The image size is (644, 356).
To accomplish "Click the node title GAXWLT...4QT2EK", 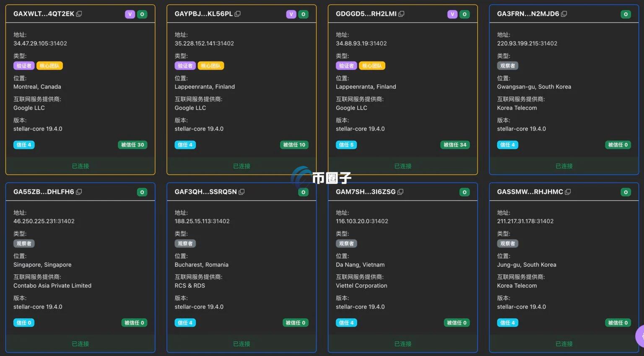I will [44, 14].
